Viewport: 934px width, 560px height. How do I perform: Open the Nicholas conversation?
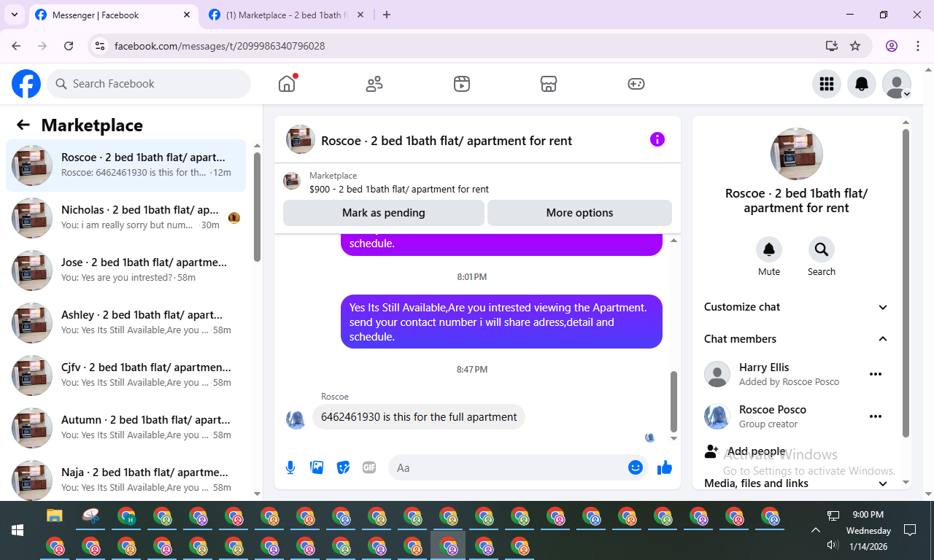pos(126,218)
